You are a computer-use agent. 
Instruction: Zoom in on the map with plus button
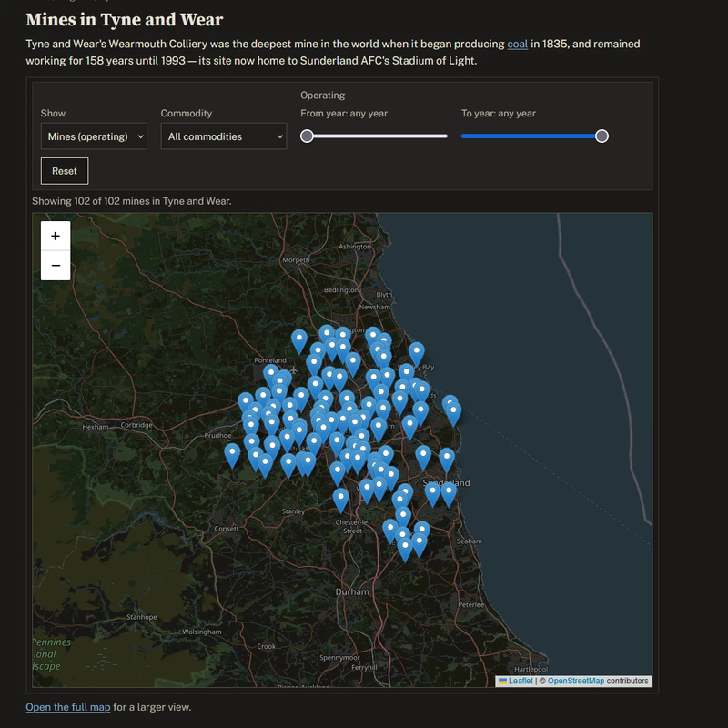[x=56, y=236]
